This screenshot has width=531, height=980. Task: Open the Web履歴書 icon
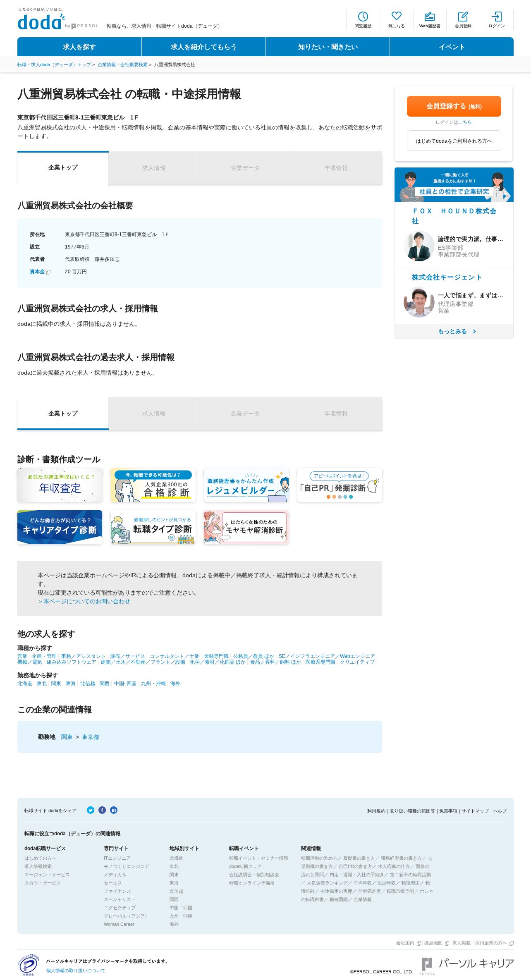(430, 20)
